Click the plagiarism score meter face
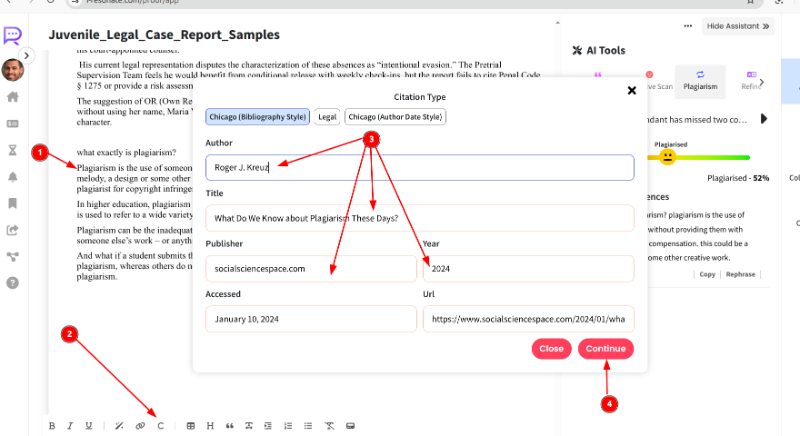Screen dimensions: 800x436 point(667,157)
